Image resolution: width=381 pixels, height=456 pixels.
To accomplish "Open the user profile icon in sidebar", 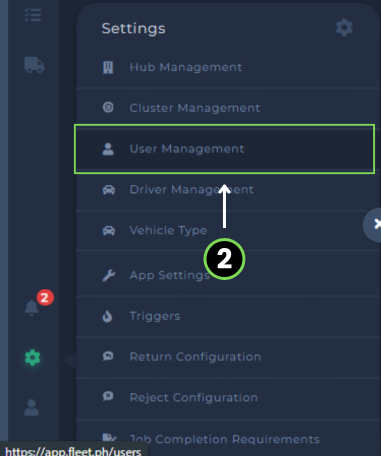I will (32, 407).
